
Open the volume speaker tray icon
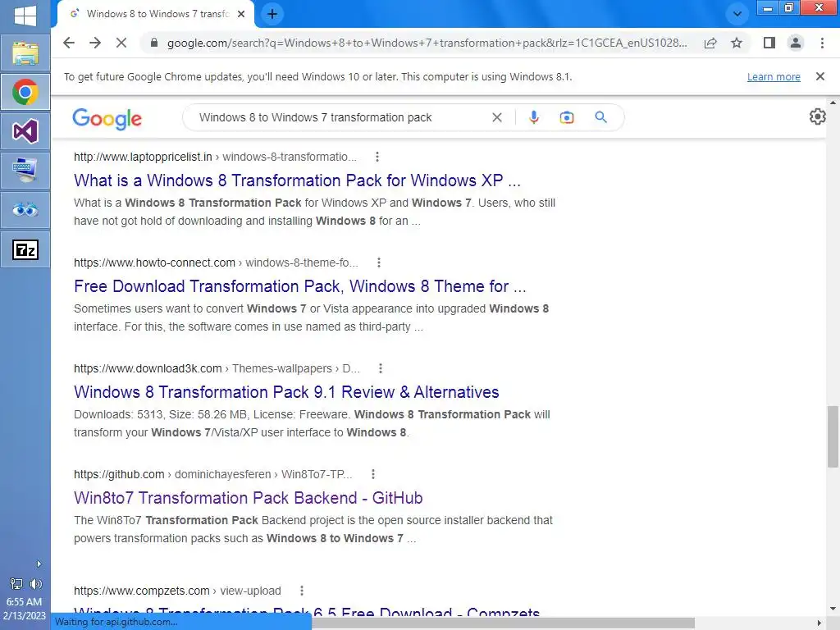35,584
